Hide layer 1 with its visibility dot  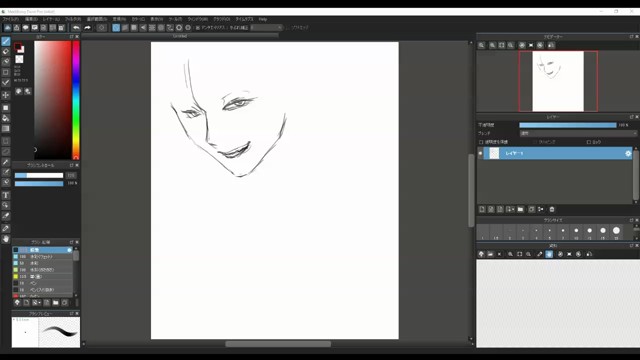[x=480, y=153]
